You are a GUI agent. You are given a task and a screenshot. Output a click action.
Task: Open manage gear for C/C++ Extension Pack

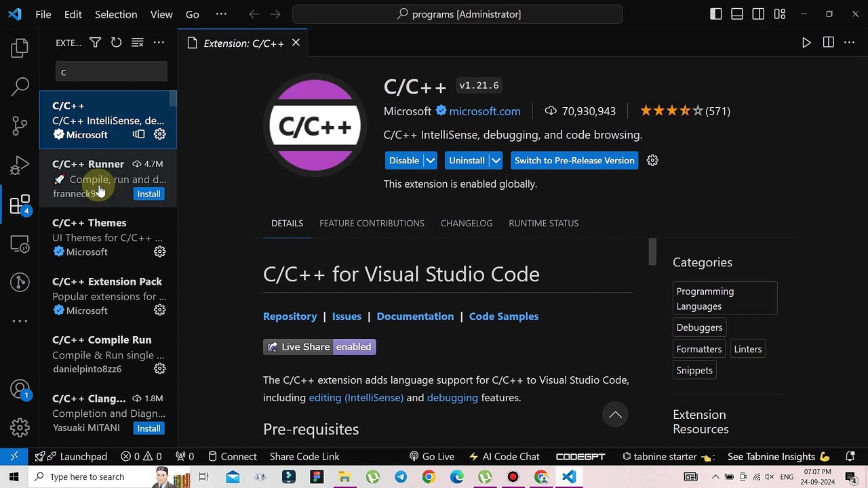click(159, 310)
